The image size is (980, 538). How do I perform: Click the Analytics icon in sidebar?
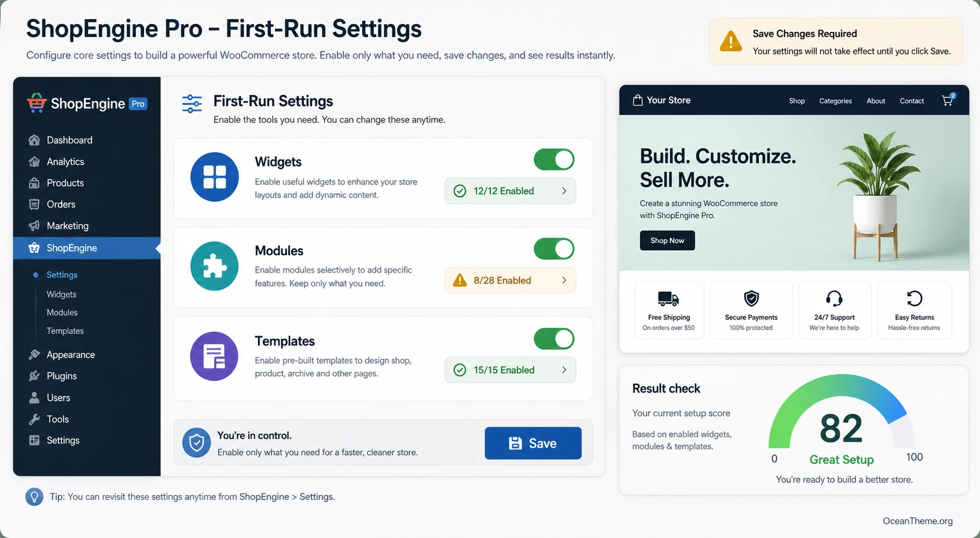point(34,162)
